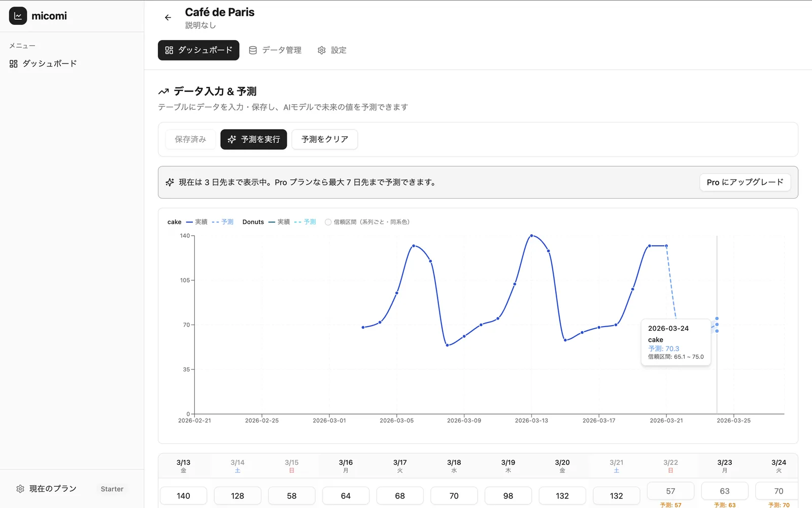Edit the 3/18 value field showing 70
The width and height of the screenshot is (812, 508).
point(454,496)
